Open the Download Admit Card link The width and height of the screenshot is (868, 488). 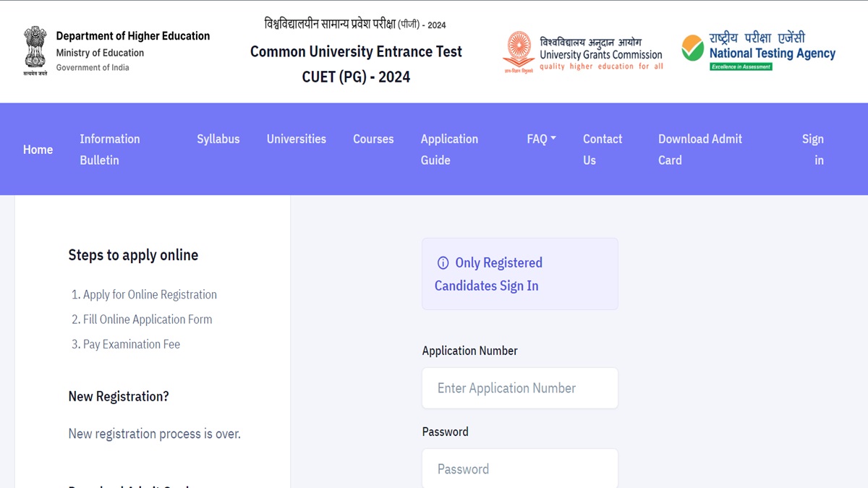(x=700, y=150)
